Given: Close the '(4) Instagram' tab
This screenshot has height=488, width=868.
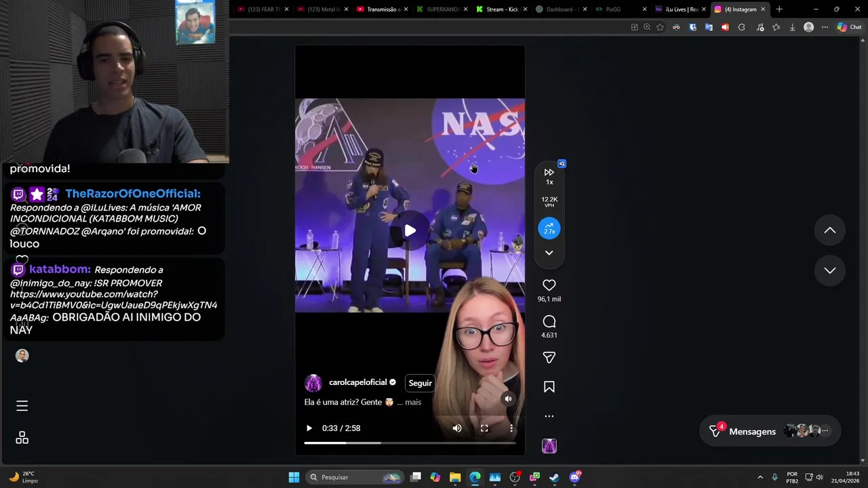Looking at the screenshot, I should click(x=763, y=9).
